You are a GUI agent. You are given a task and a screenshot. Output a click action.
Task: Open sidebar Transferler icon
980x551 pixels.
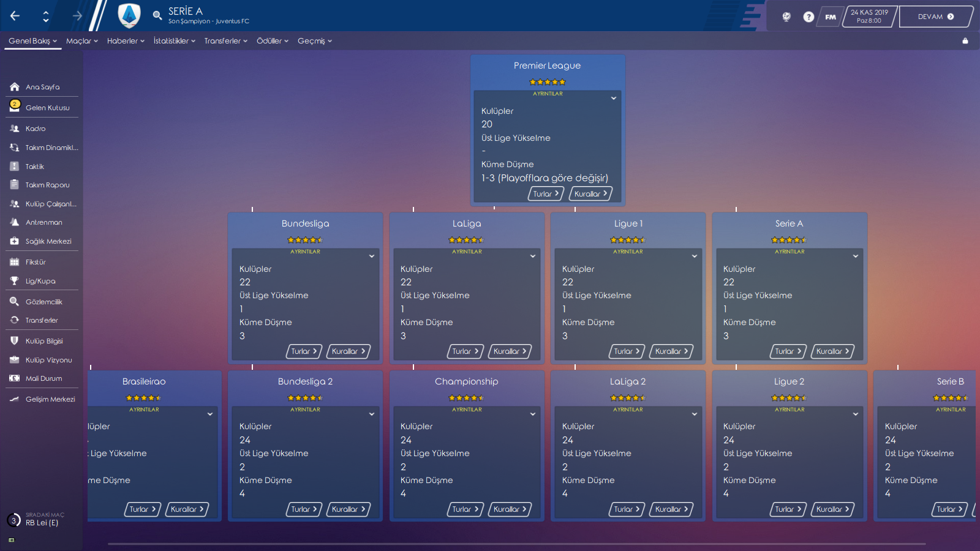tap(15, 320)
